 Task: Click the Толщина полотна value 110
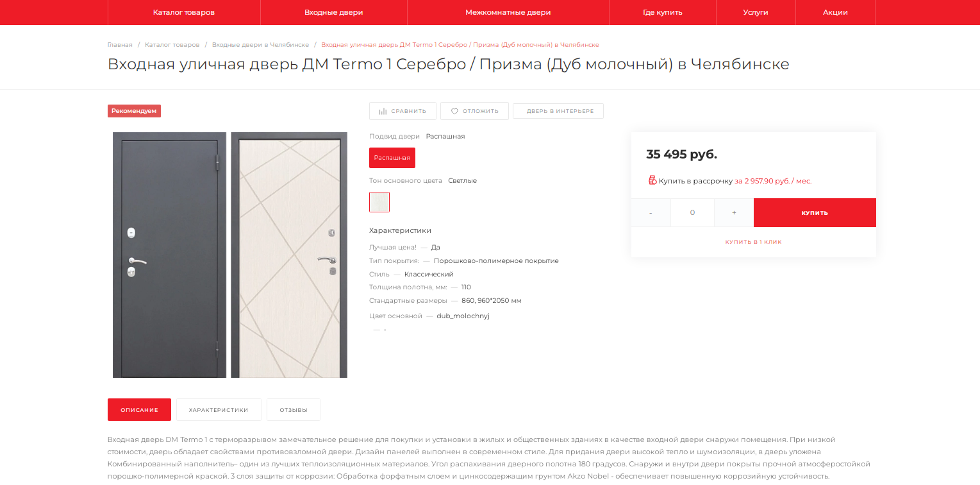pos(466,287)
